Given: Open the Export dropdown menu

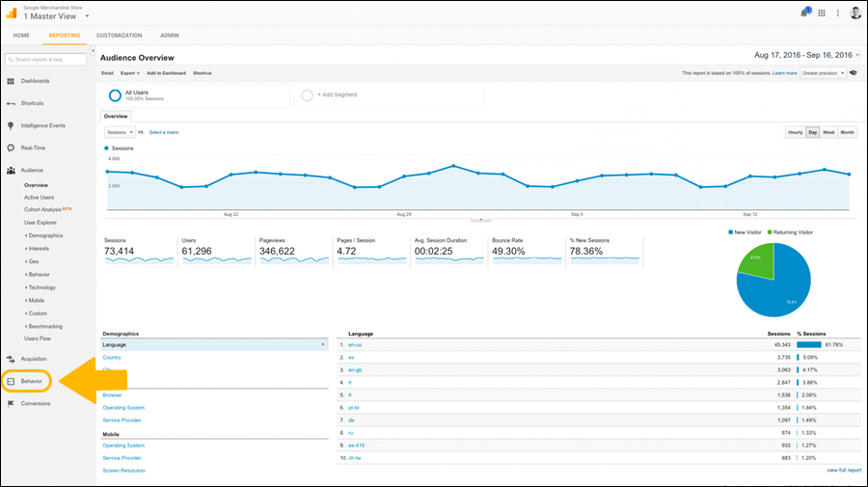Looking at the screenshot, I should click(130, 73).
